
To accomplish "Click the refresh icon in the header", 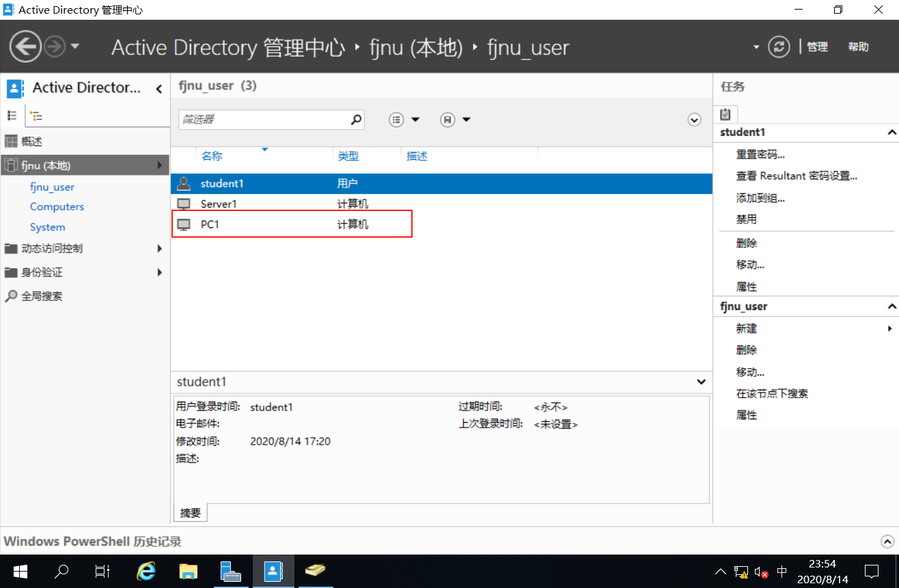I will coord(778,46).
